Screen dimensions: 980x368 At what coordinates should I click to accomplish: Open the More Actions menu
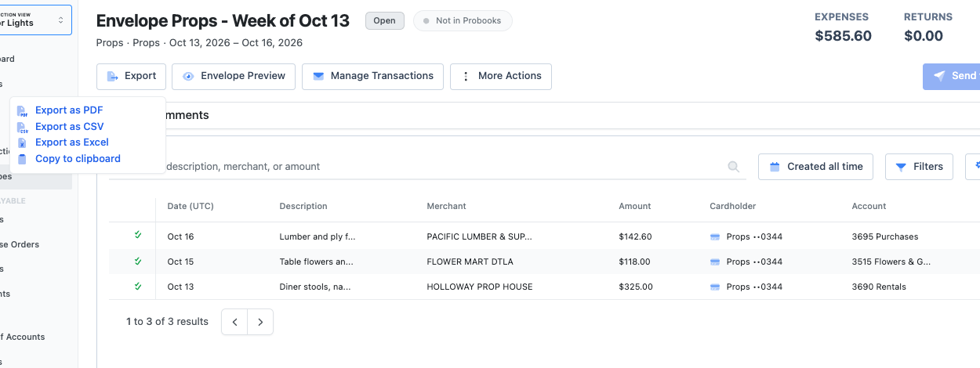tap(501, 76)
